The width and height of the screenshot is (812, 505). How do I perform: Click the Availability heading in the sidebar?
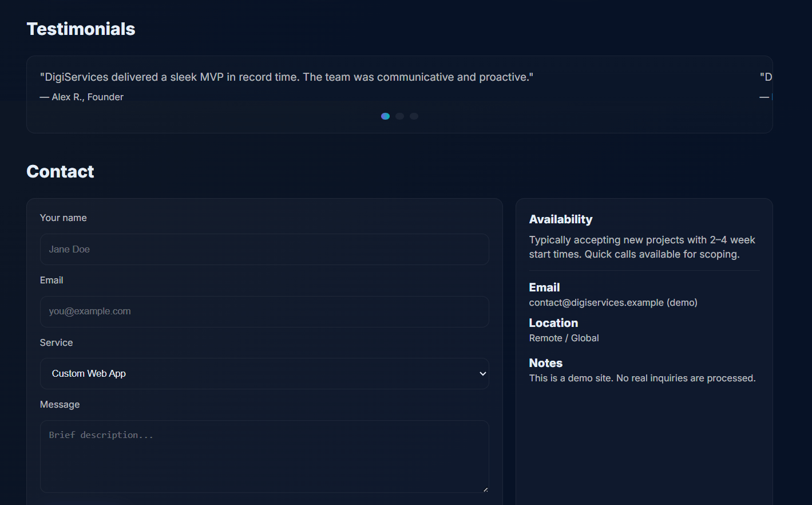pyautogui.click(x=560, y=220)
